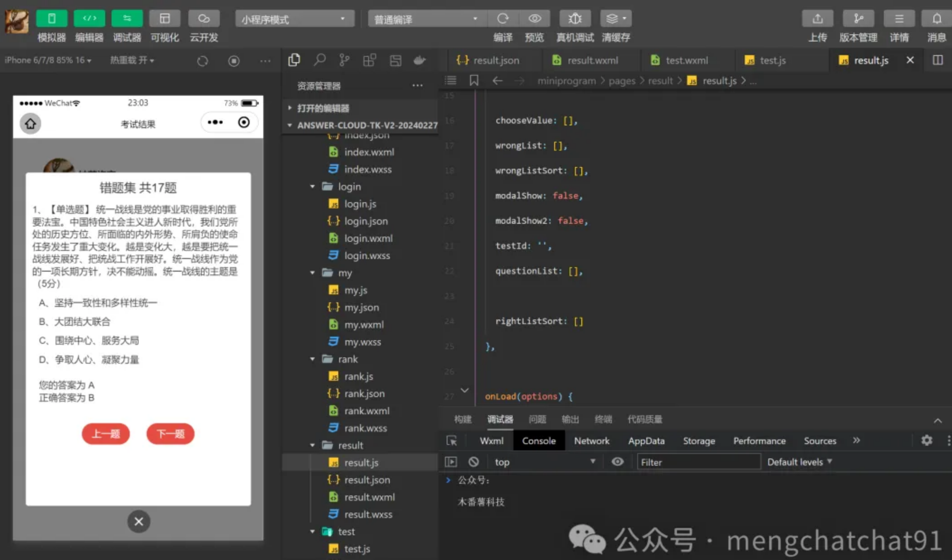The height and width of the screenshot is (560, 952).
Task: Click the split editor icon
Action: tap(938, 60)
